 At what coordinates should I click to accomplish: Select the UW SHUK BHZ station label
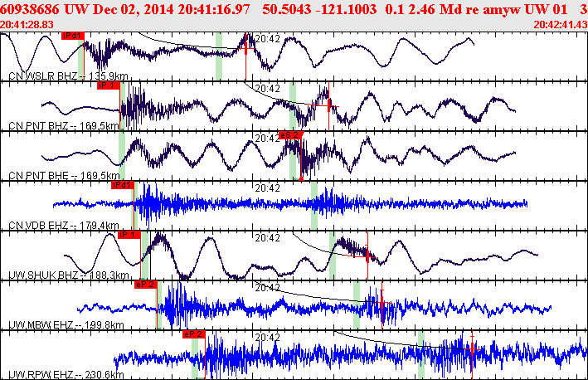(69, 275)
